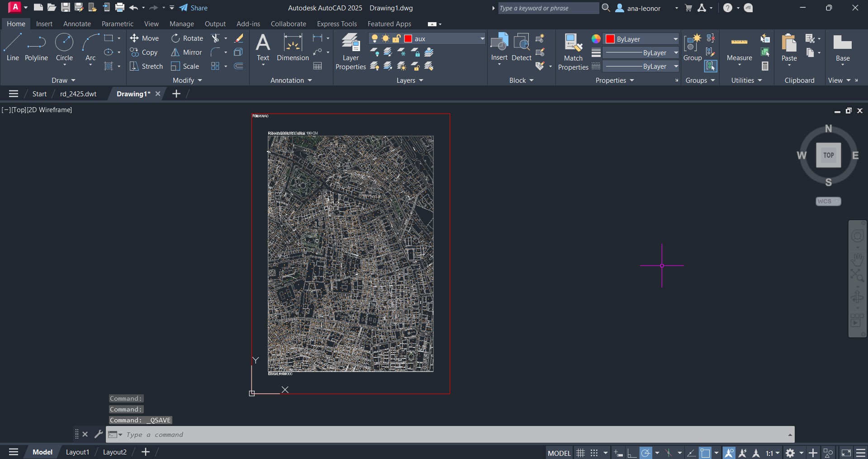
Task: Open the aux layer dropdown
Action: 482,39
